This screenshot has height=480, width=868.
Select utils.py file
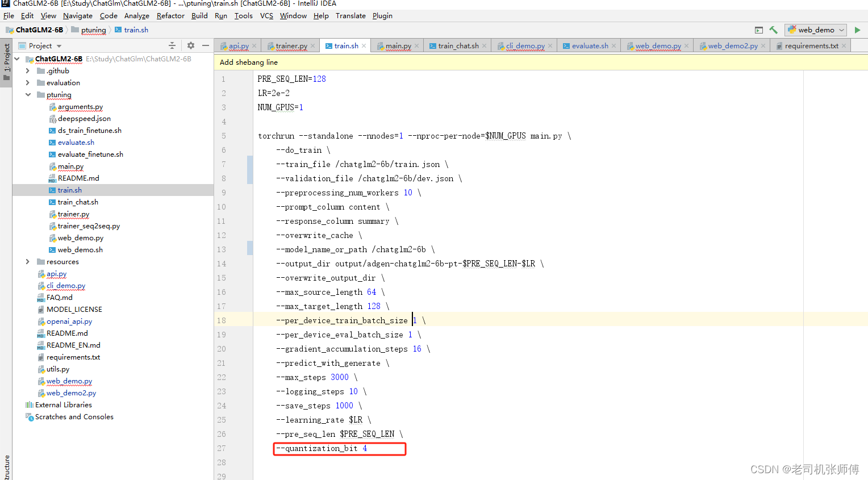58,369
